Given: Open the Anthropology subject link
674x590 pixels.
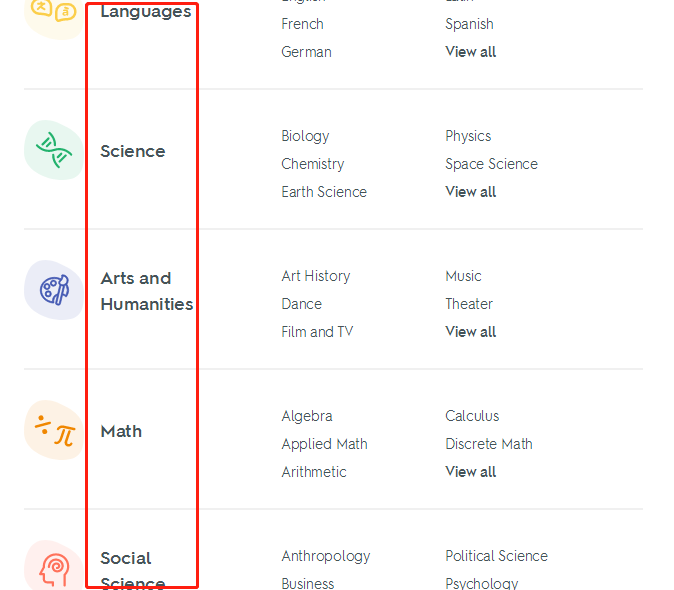Looking at the screenshot, I should 326,556.
